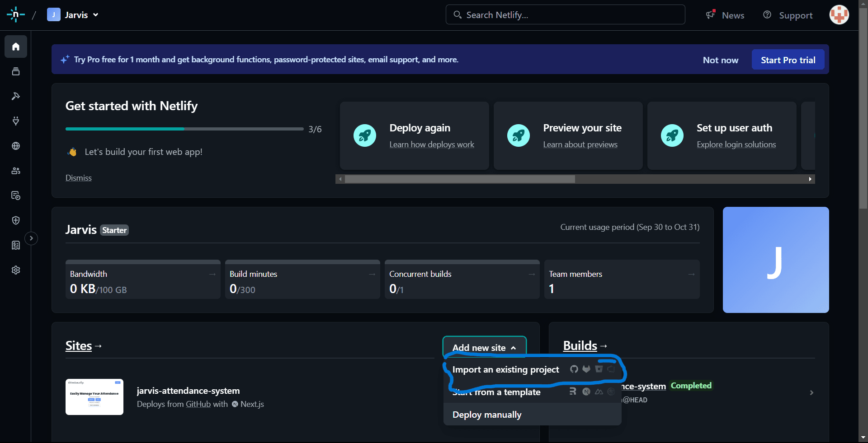Open the Team members usage card

pyautogui.click(x=622, y=279)
